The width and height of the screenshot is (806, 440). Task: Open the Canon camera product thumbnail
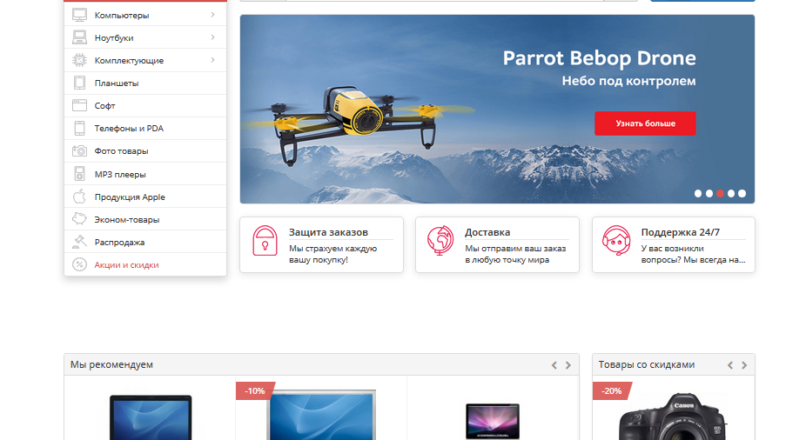click(x=672, y=417)
